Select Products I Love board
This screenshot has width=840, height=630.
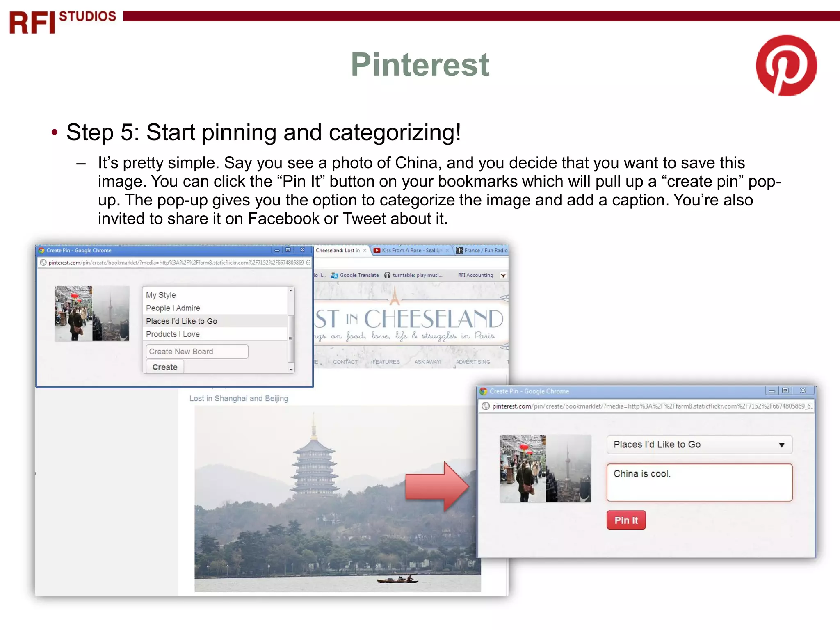215,334
